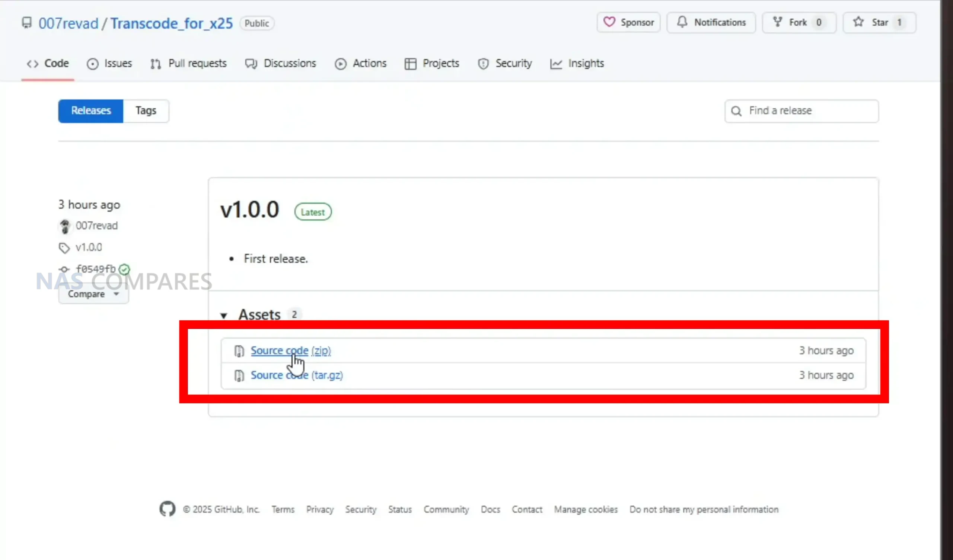Star the repository
The image size is (953, 560).
coord(879,22)
